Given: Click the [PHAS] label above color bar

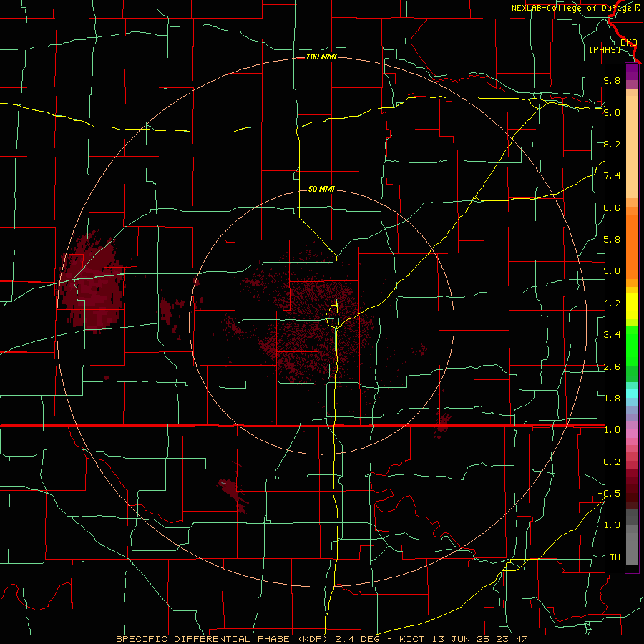Looking at the screenshot, I should pyautogui.click(x=605, y=49).
